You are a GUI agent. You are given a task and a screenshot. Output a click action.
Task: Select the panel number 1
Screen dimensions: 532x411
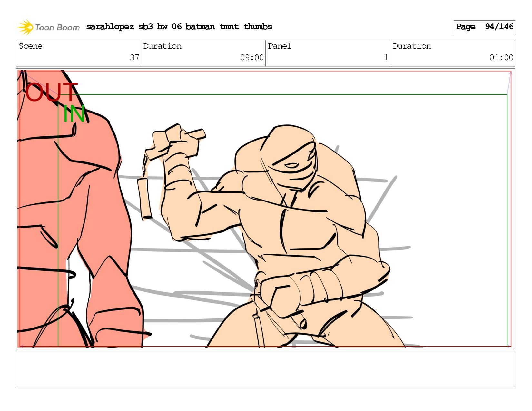(386, 58)
